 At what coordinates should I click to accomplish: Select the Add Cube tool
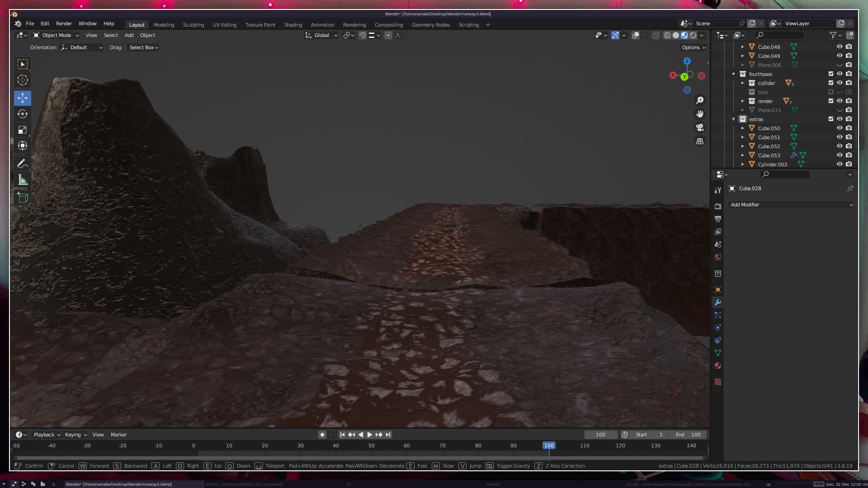pos(23,197)
